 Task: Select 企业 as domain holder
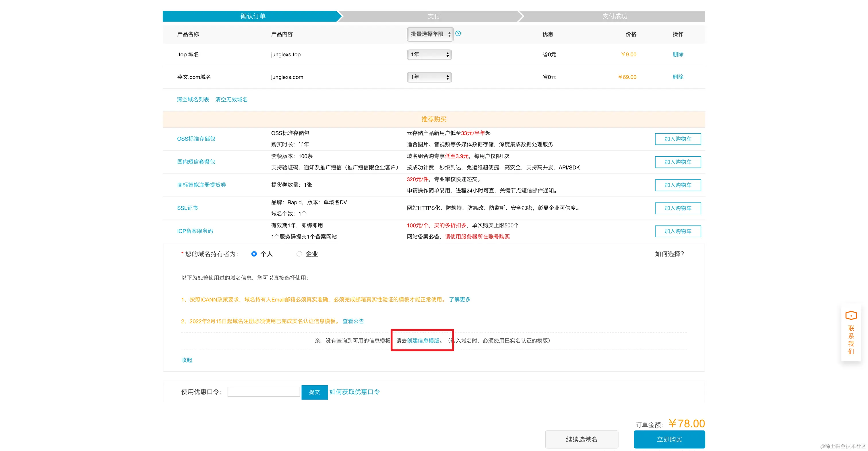[299, 254]
